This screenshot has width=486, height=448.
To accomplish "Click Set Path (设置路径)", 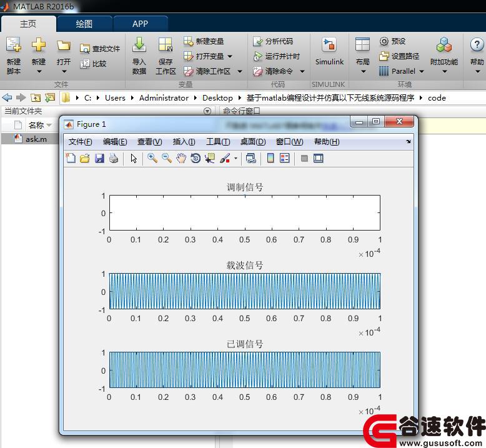I will [x=399, y=56].
